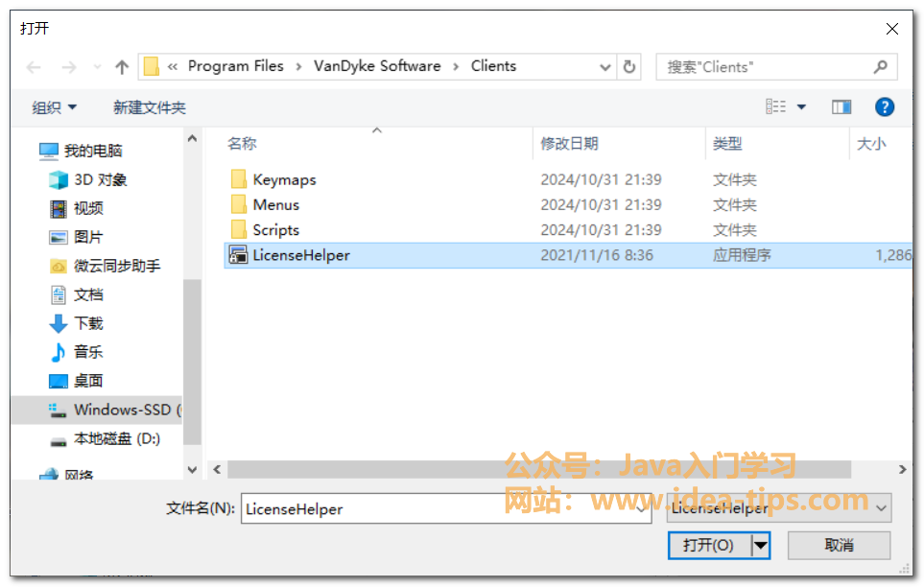The height and width of the screenshot is (587, 924).
Task: Select Windows-SSD drive in sidebar
Action: click(98, 410)
